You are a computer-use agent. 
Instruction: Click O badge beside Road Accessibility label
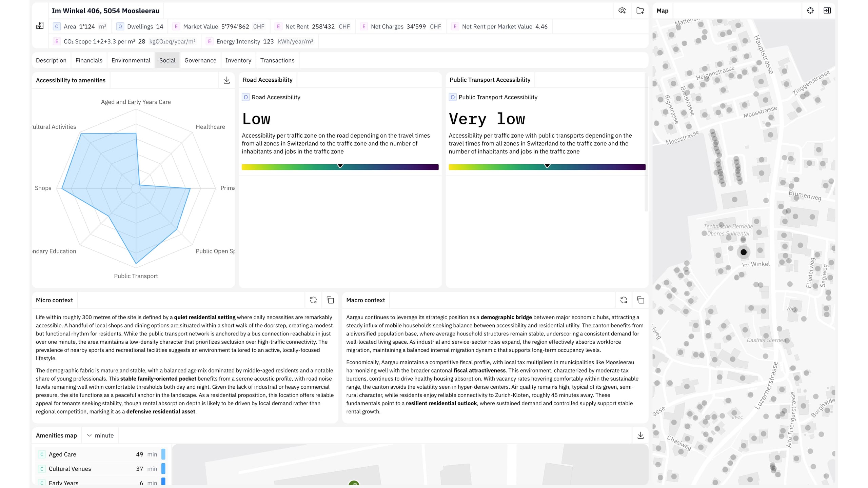246,97
